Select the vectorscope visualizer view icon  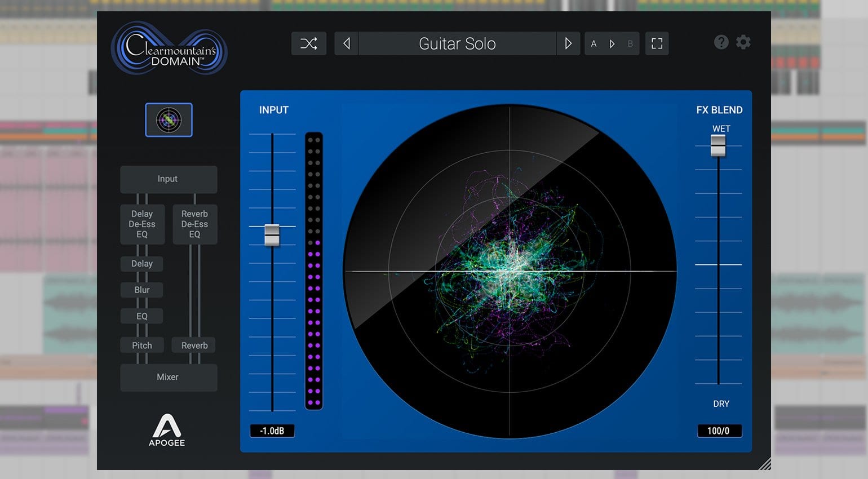169,120
